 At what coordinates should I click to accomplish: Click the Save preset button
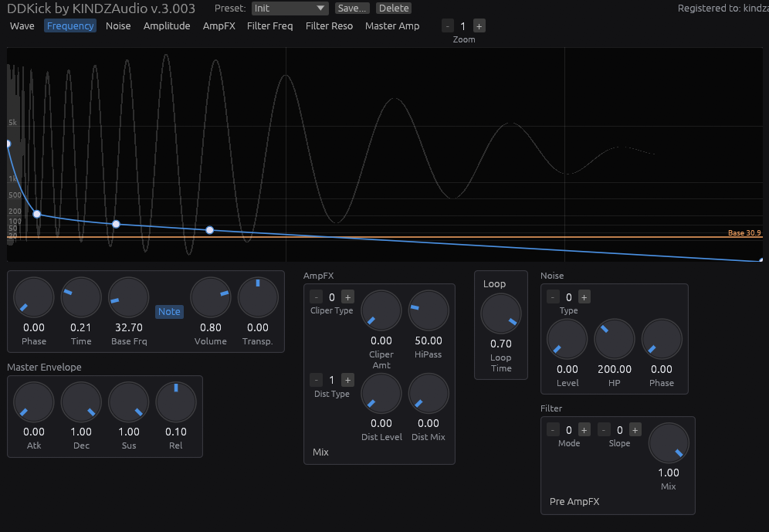(x=352, y=8)
